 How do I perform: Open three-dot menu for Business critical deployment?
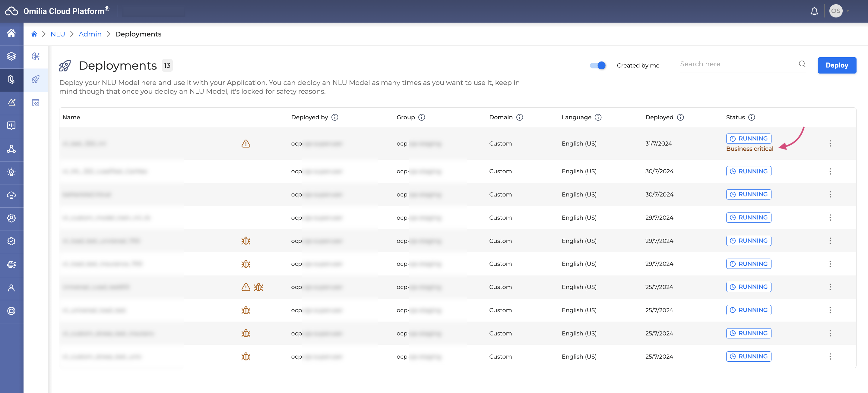click(x=830, y=143)
